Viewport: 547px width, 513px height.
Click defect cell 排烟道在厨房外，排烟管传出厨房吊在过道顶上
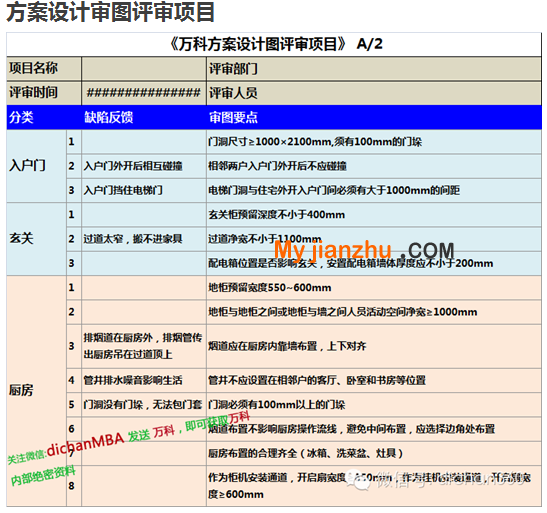point(144,346)
